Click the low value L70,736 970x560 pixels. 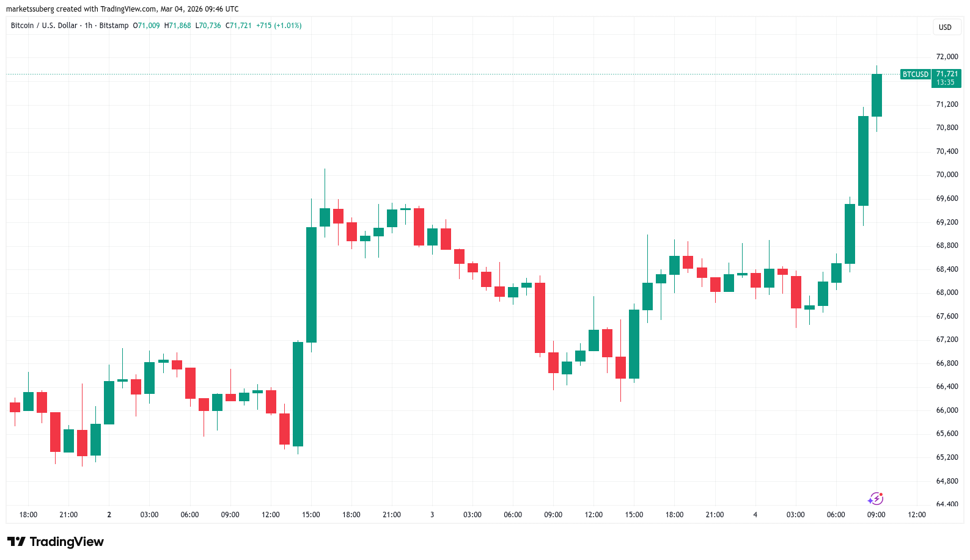(x=208, y=26)
